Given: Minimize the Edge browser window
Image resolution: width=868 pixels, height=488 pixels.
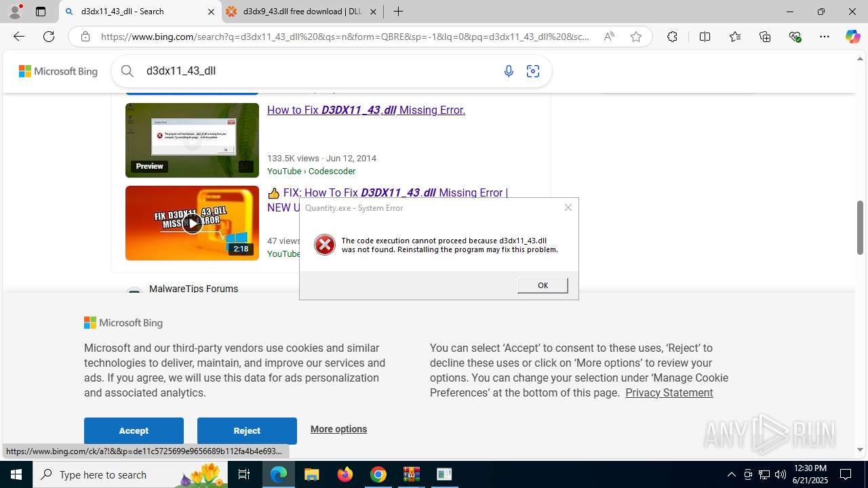Looking at the screenshot, I should pos(790,12).
